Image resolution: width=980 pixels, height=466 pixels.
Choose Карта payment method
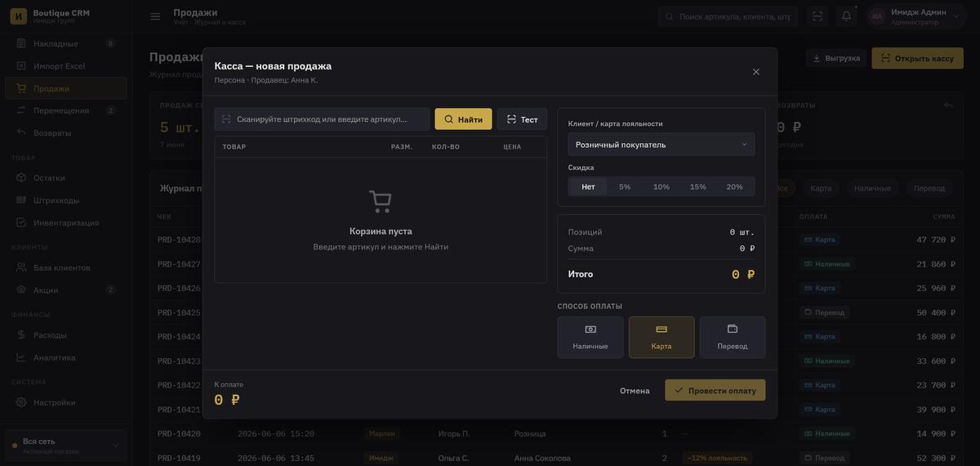click(x=661, y=338)
